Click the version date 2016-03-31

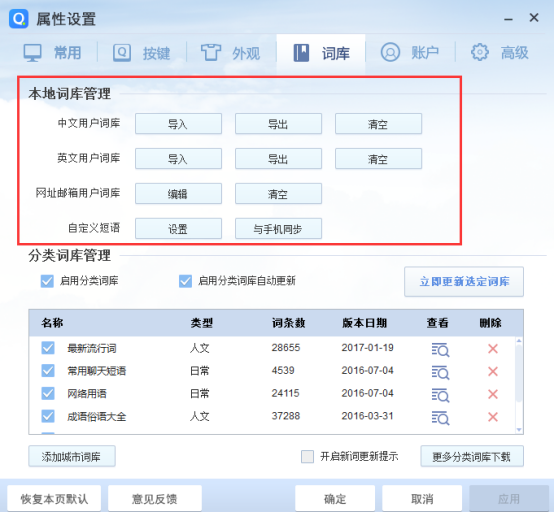point(367,416)
